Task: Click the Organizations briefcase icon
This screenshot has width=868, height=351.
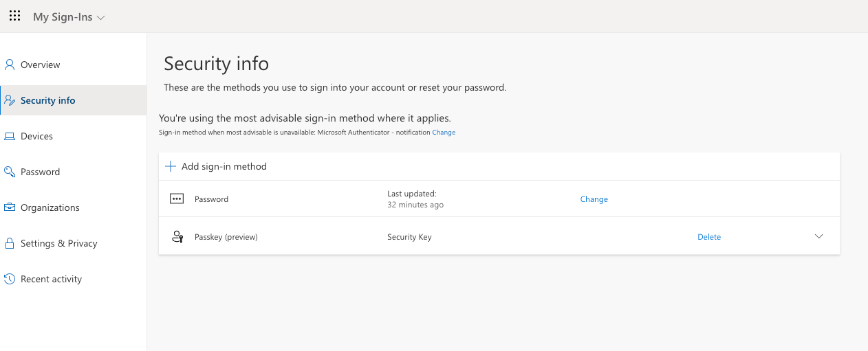Action: [10, 207]
